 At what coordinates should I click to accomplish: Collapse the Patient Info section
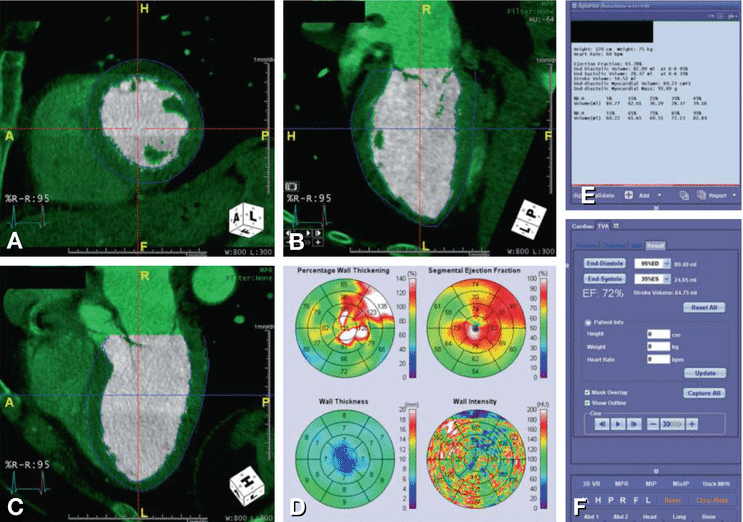pyautogui.click(x=588, y=323)
